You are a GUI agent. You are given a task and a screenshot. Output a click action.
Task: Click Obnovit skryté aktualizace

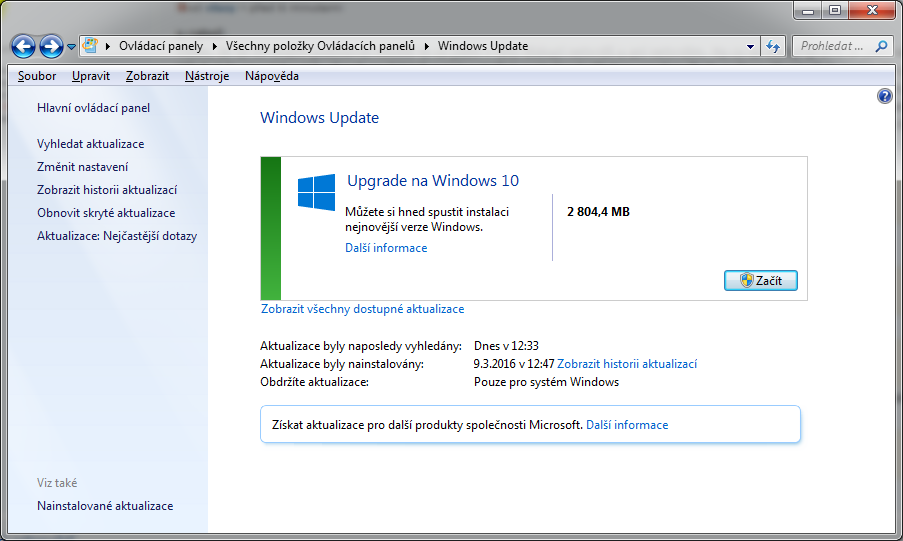pyautogui.click(x=106, y=213)
